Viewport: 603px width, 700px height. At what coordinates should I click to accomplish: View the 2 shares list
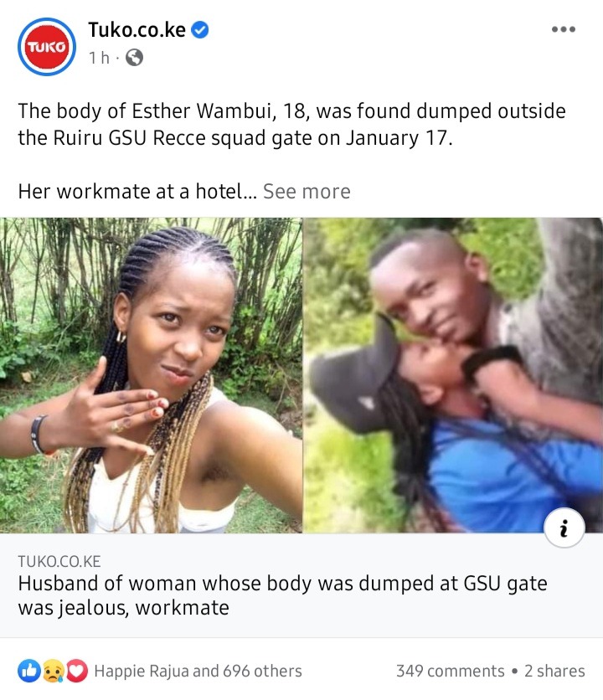[554, 671]
